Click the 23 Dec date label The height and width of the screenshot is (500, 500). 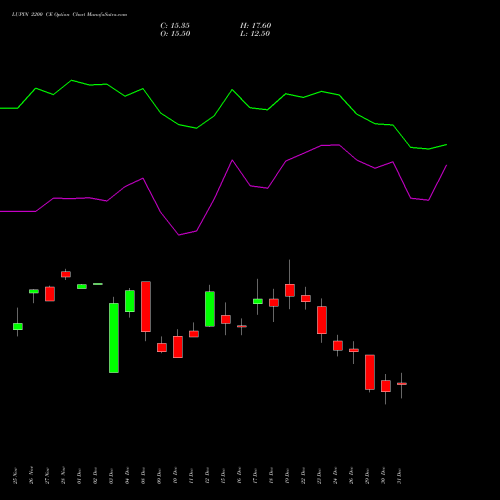click(x=319, y=476)
